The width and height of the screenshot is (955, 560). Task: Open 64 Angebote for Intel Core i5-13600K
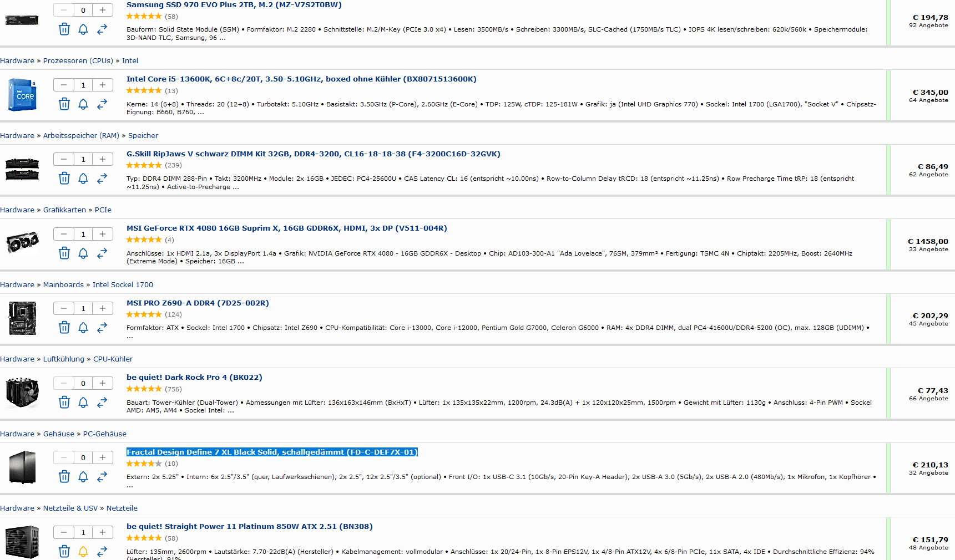[928, 100]
